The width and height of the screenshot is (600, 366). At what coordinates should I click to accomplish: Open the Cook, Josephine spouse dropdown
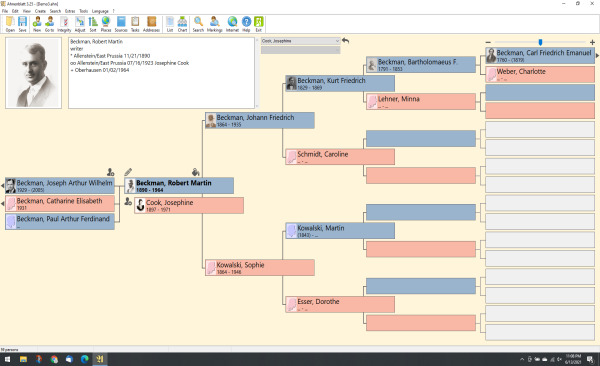[x=300, y=41]
